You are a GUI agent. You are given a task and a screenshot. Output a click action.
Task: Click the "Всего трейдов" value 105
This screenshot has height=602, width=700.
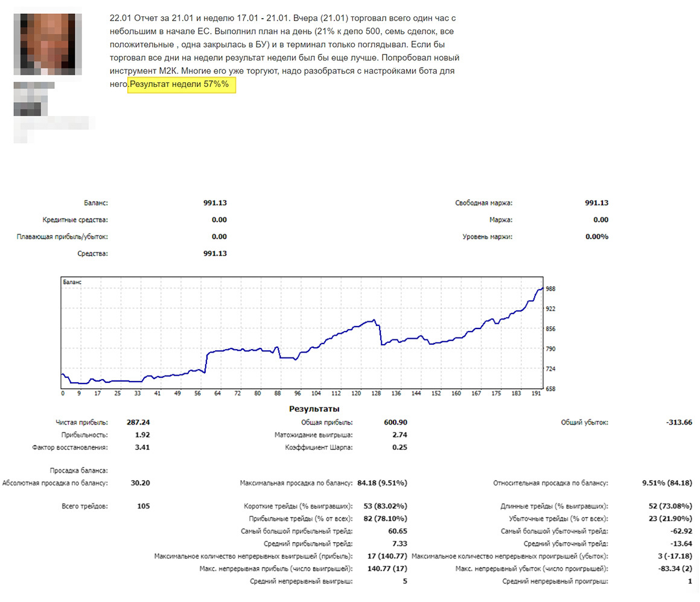(143, 506)
